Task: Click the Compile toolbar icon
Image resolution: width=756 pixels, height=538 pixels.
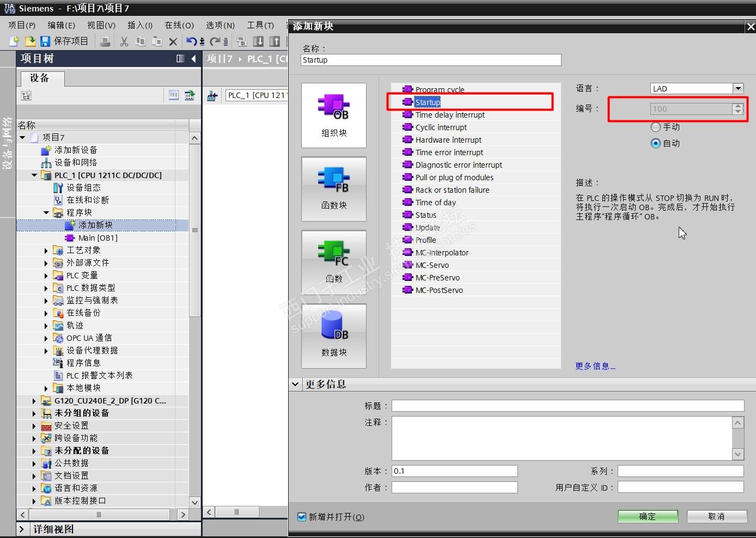Action: pos(242,41)
